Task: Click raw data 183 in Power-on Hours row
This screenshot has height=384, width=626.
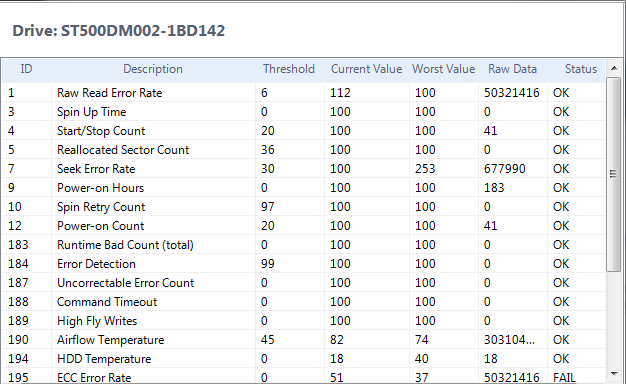Action: coord(494,188)
